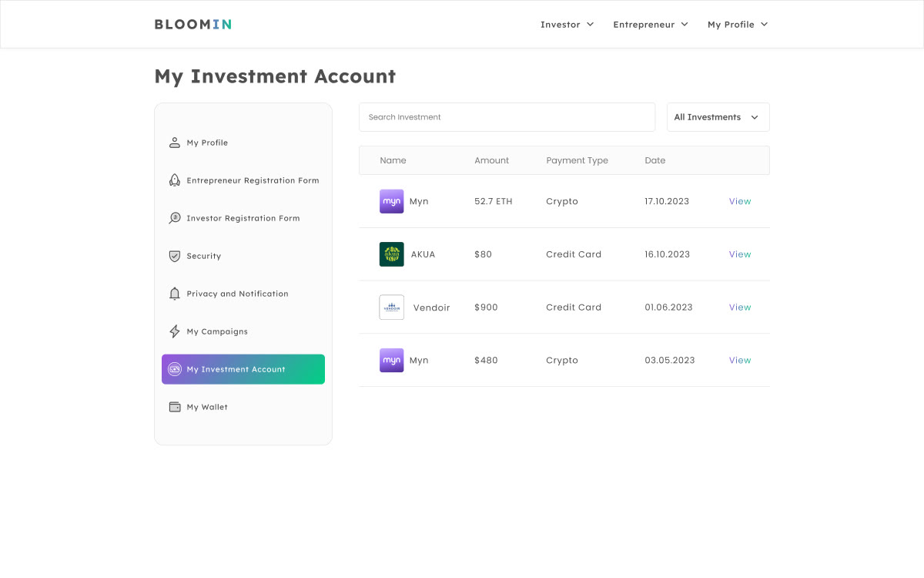Click the Vendoir name text
This screenshot has width=924, height=578.
pos(431,307)
